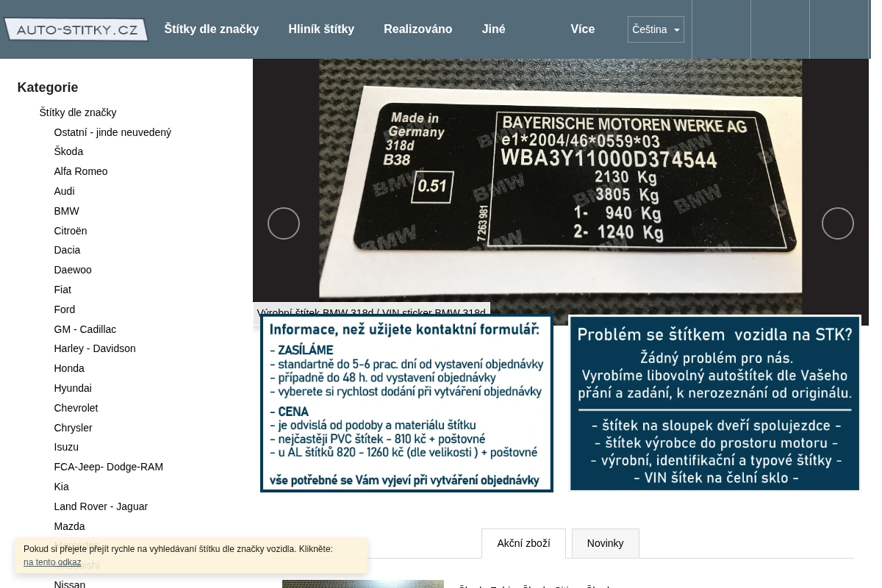The width and height of the screenshot is (882, 588).
Task: Open the Harley - Davidson category
Action: pyautogui.click(x=95, y=348)
